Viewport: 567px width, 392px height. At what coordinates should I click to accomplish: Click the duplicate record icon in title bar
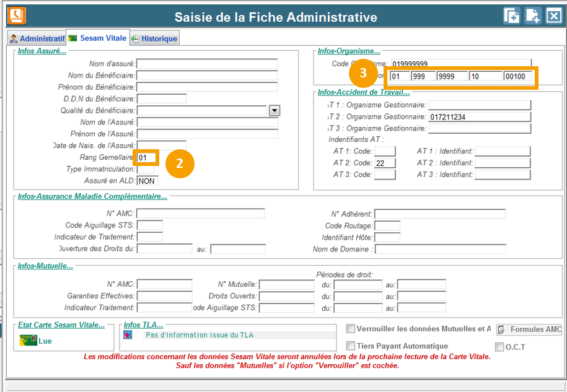(x=512, y=16)
